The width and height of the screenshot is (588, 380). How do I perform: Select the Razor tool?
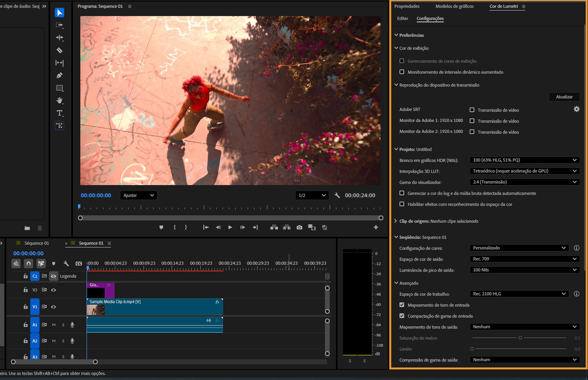(x=60, y=50)
